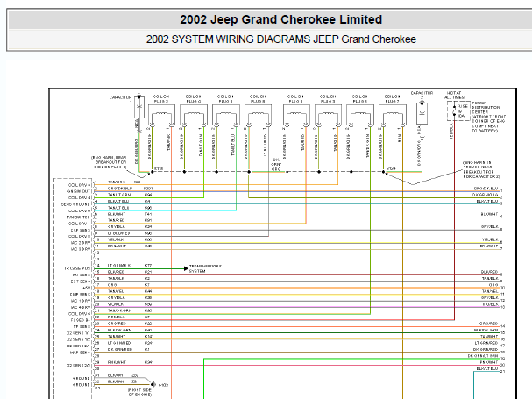
Task: Select the Capacitor 1 component symbol
Action: pyautogui.click(x=139, y=107)
